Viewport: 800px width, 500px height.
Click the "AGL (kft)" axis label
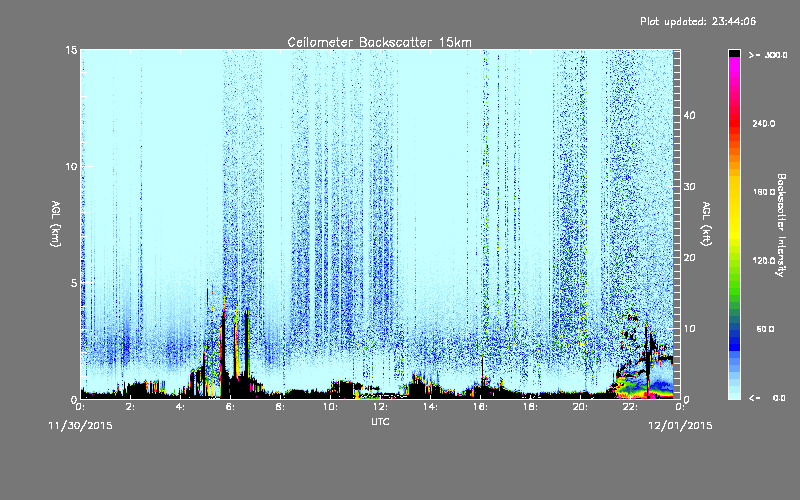click(706, 224)
